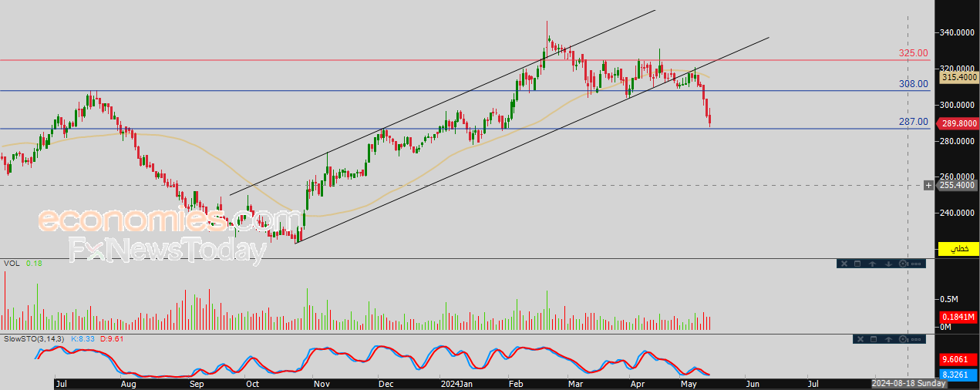Click the K:8.33 stochastic value

83,339
